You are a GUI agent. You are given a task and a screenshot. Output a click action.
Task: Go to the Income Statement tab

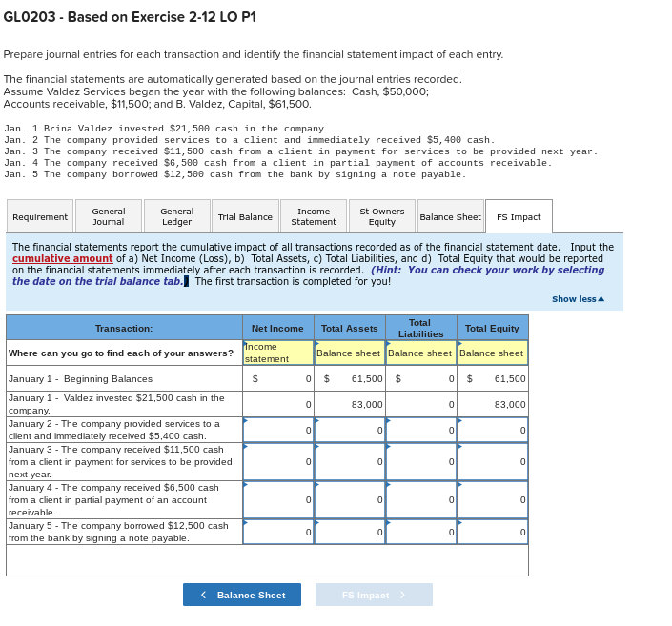[x=314, y=216]
